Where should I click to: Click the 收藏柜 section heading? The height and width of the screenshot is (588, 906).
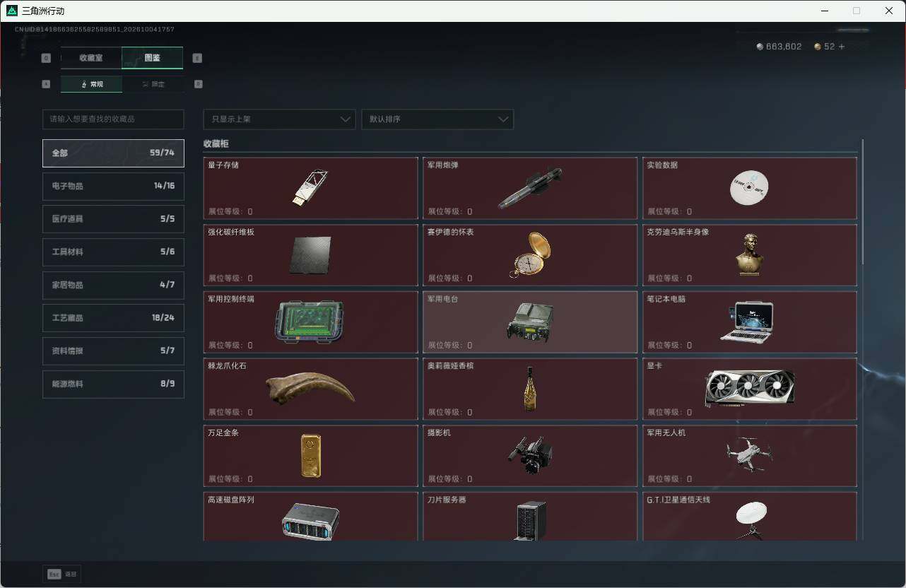216,143
